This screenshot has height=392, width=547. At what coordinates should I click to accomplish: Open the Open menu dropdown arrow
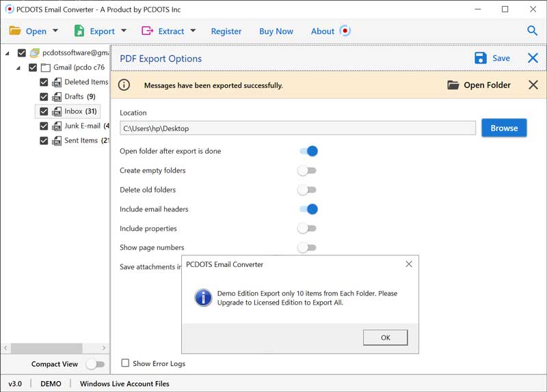[x=55, y=31]
